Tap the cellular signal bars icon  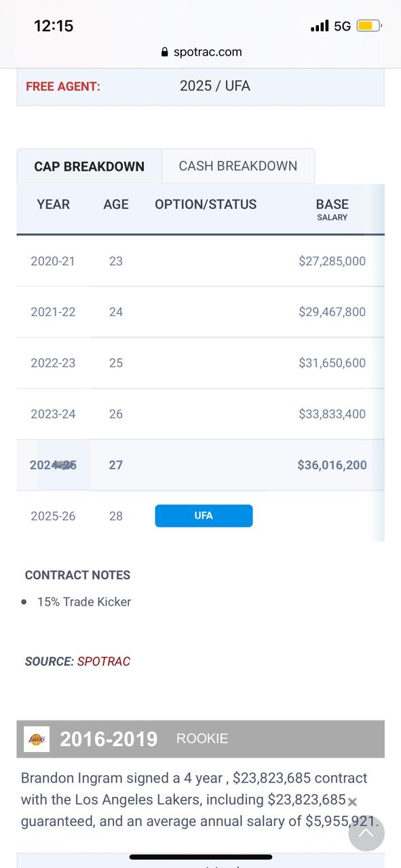click(x=320, y=26)
